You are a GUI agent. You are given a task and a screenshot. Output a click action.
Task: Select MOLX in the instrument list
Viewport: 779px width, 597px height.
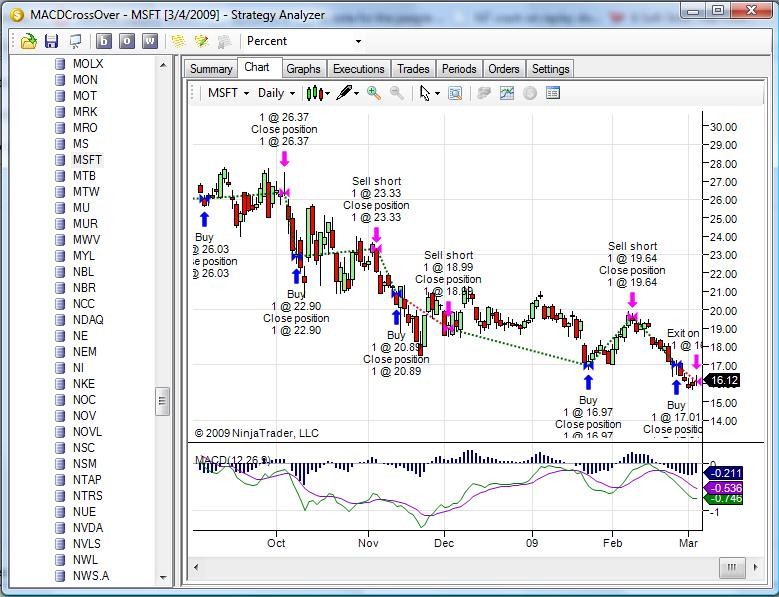click(88, 64)
